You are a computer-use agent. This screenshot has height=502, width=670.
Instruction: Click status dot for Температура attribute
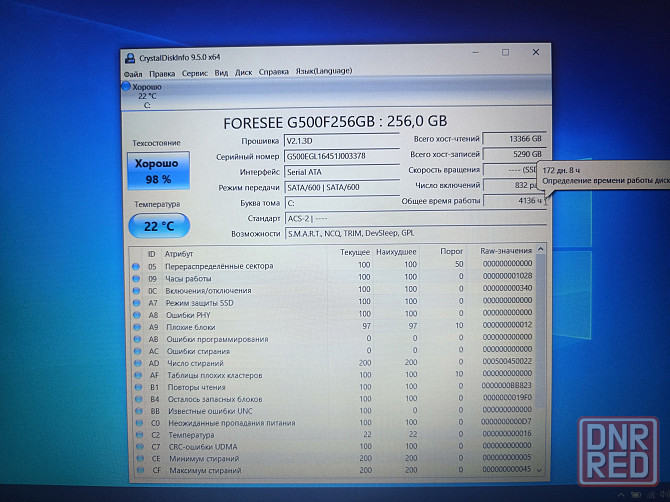pos(140,435)
